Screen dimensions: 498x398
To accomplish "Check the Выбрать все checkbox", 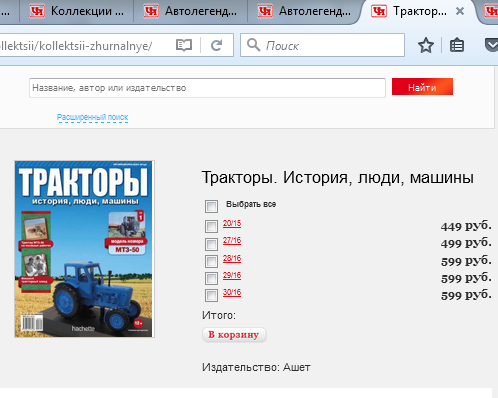I will click(211, 206).
